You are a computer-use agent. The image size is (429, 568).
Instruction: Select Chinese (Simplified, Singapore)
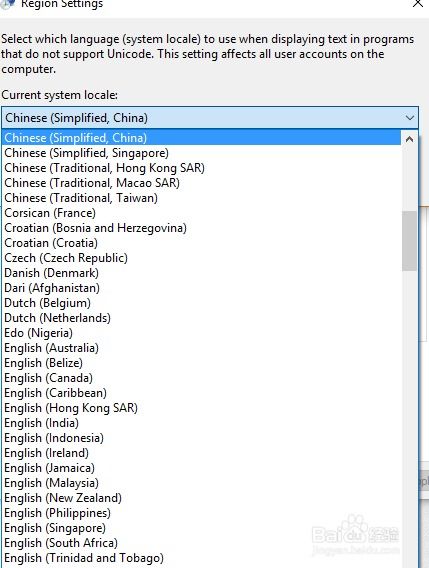(x=202, y=153)
